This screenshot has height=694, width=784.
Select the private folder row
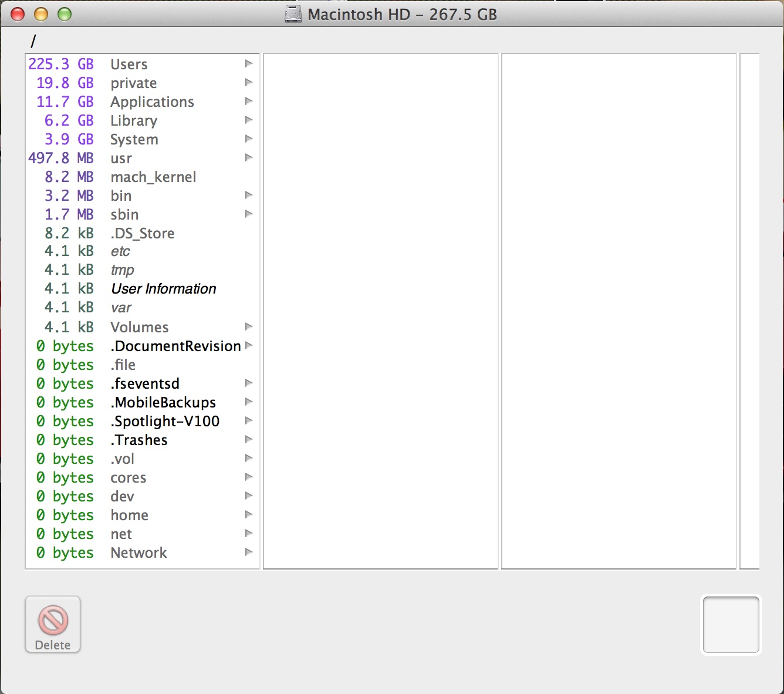143,83
